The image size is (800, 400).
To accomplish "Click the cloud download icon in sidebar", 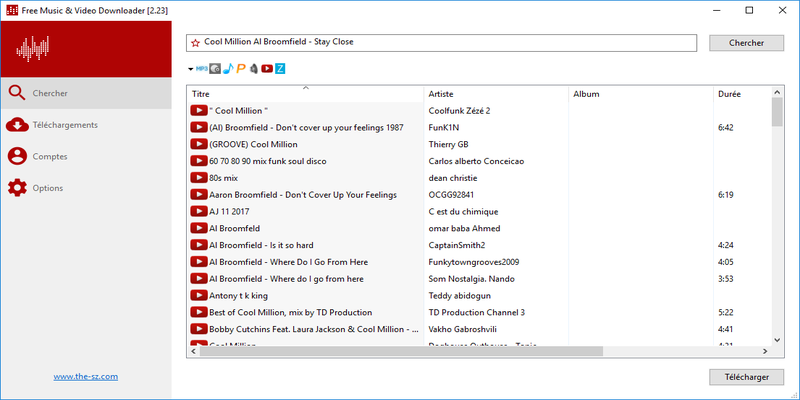I will coord(17,125).
